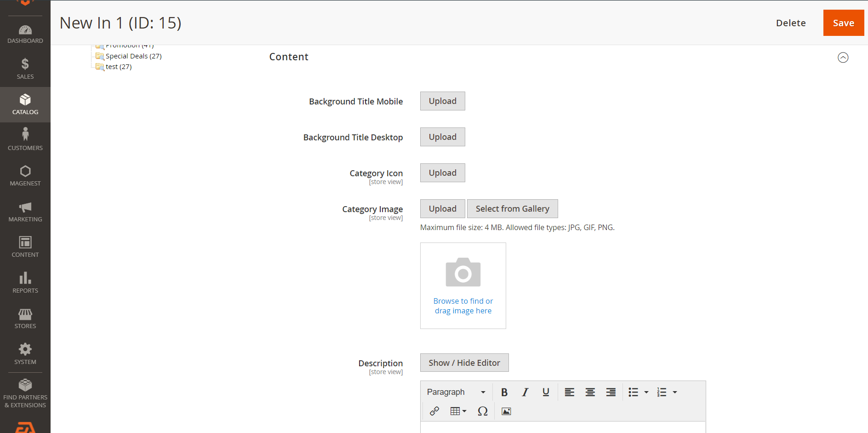The height and width of the screenshot is (433, 868).
Task: Align text right in editor
Action: pyautogui.click(x=611, y=392)
